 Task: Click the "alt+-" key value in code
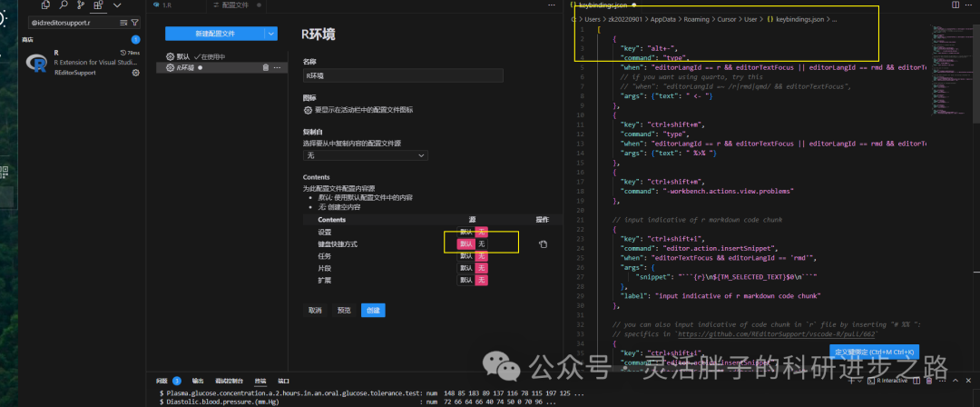click(659, 48)
